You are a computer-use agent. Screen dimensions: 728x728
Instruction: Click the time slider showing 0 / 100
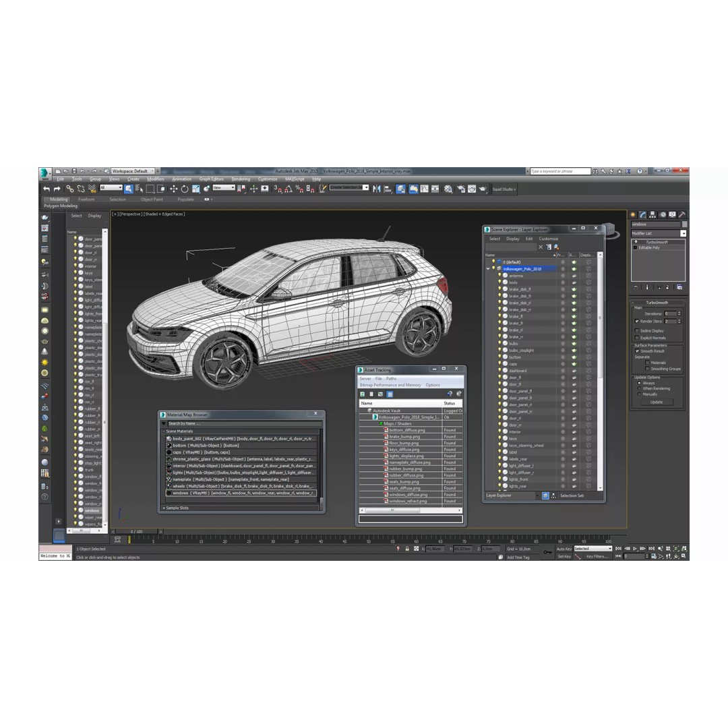137,532
